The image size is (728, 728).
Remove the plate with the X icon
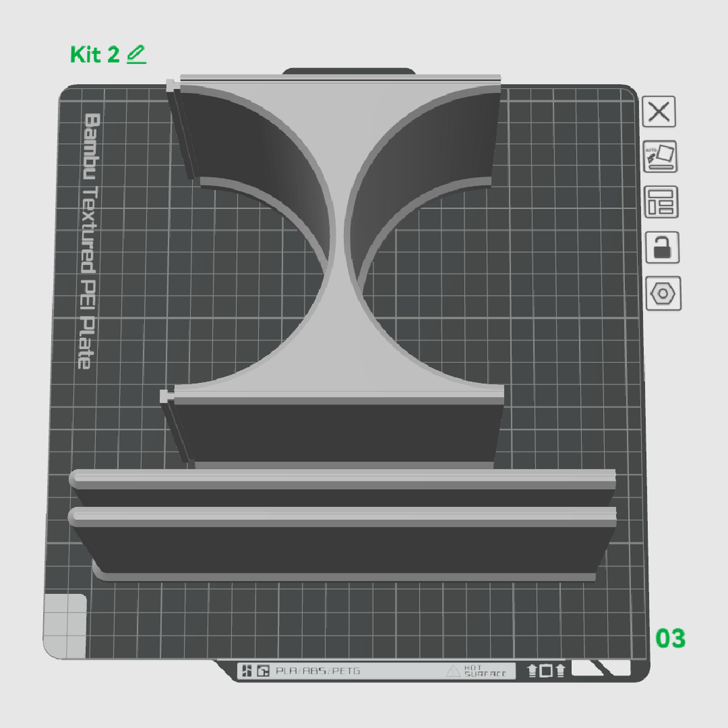[659, 112]
